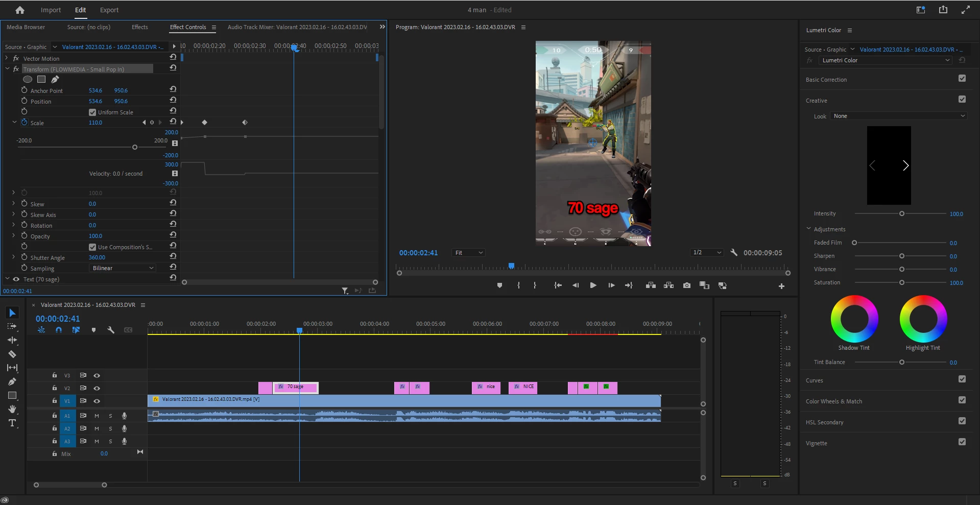Open the Workspaces menu icon

pyautogui.click(x=921, y=10)
